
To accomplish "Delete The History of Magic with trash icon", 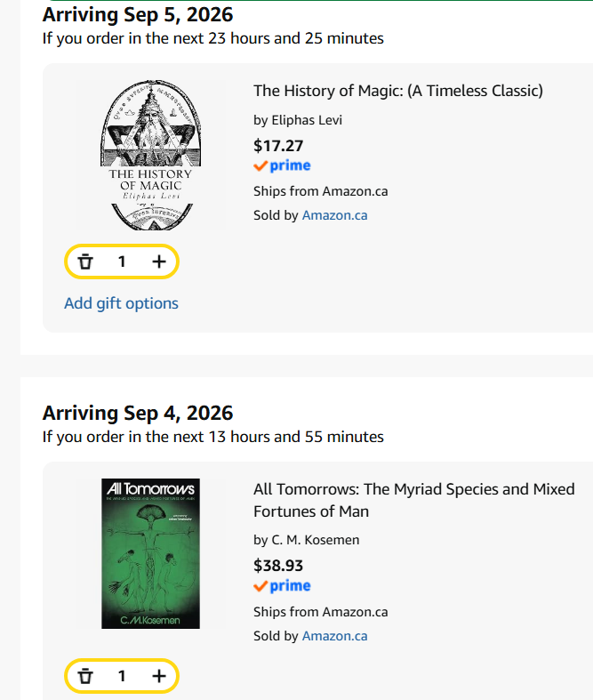I will (85, 261).
